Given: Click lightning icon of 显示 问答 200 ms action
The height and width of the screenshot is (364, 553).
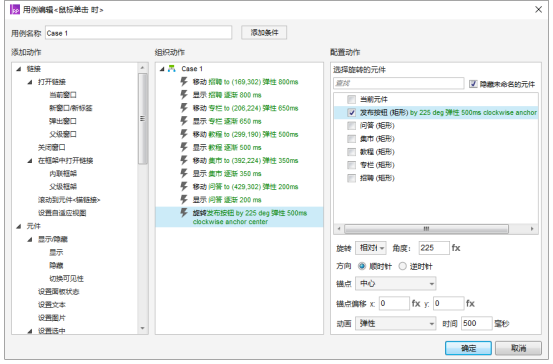Looking at the screenshot, I should (x=184, y=199).
